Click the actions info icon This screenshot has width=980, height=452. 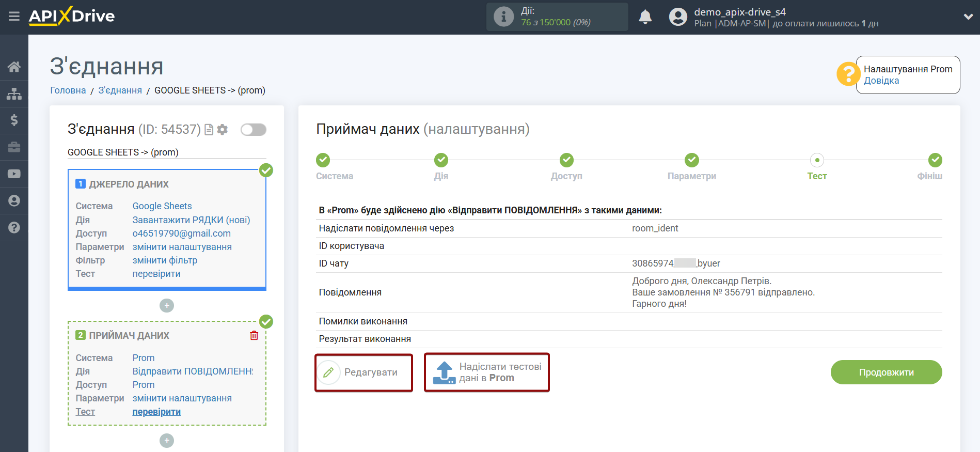pos(503,17)
